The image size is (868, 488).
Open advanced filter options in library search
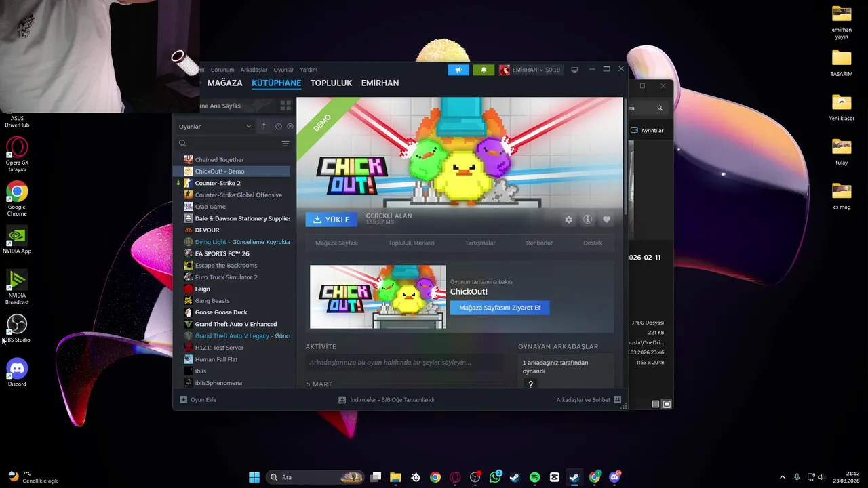(285, 144)
